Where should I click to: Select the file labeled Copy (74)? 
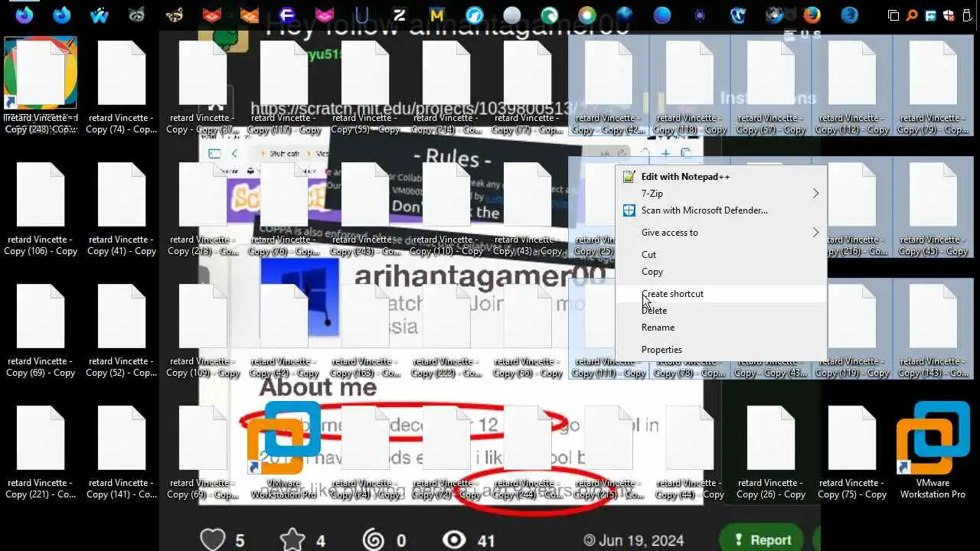[121, 86]
